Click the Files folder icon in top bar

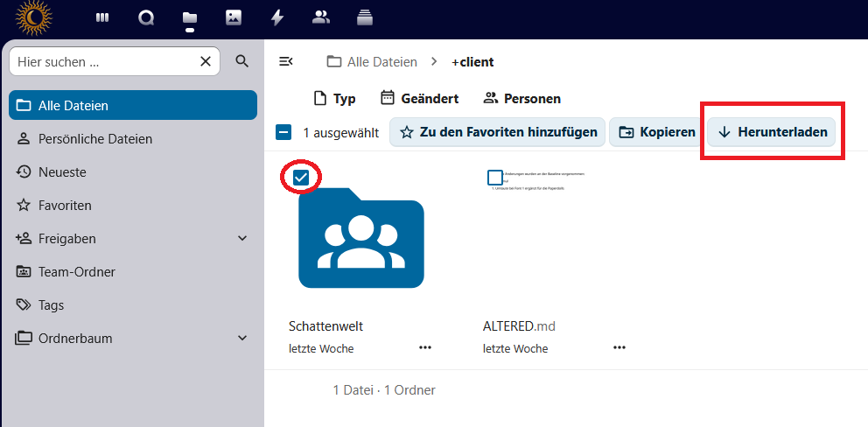[x=189, y=17]
